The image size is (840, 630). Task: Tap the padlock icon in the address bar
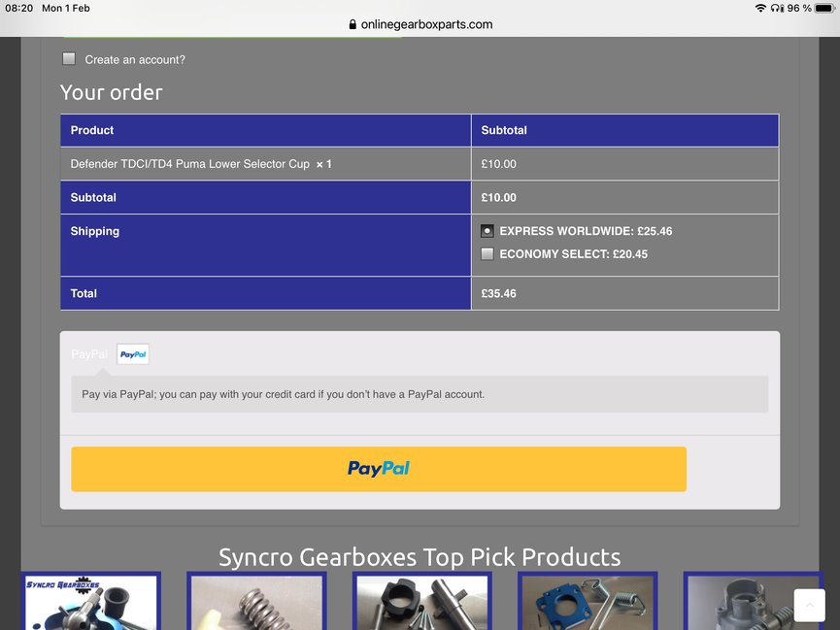(353, 24)
